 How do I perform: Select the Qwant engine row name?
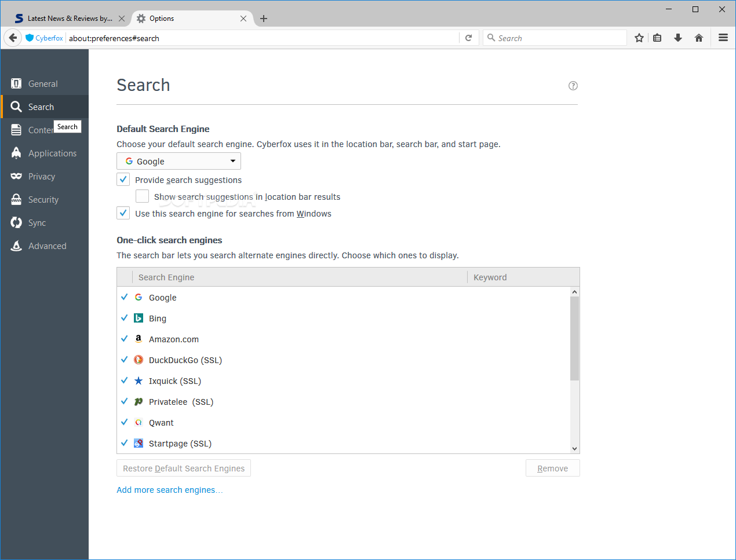[161, 423]
